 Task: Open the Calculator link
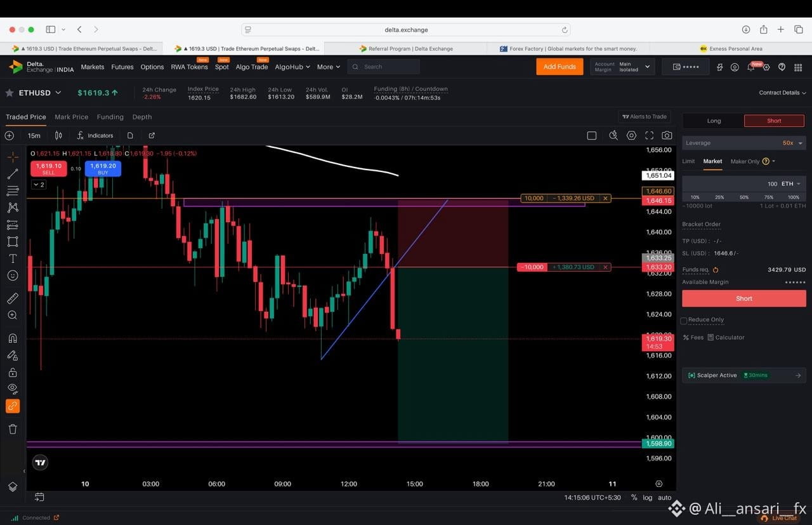(726, 337)
